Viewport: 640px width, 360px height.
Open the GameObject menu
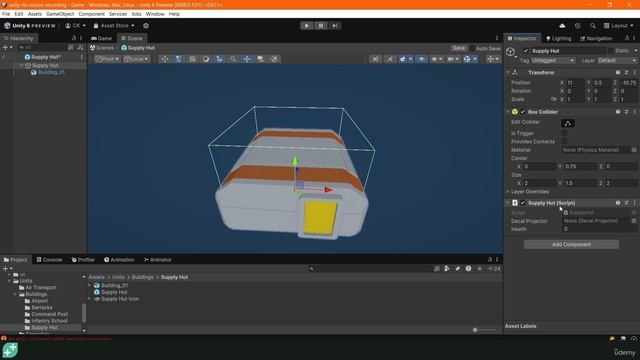(60, 14)
